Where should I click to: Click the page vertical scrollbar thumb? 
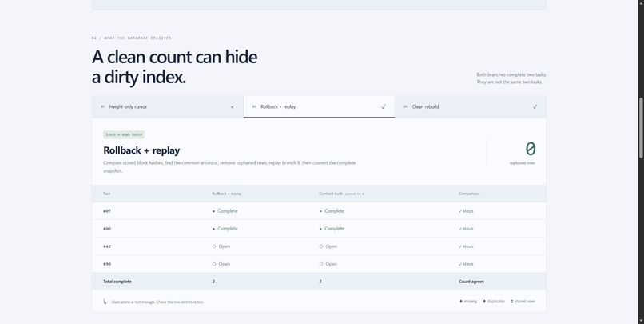point(641,127)
